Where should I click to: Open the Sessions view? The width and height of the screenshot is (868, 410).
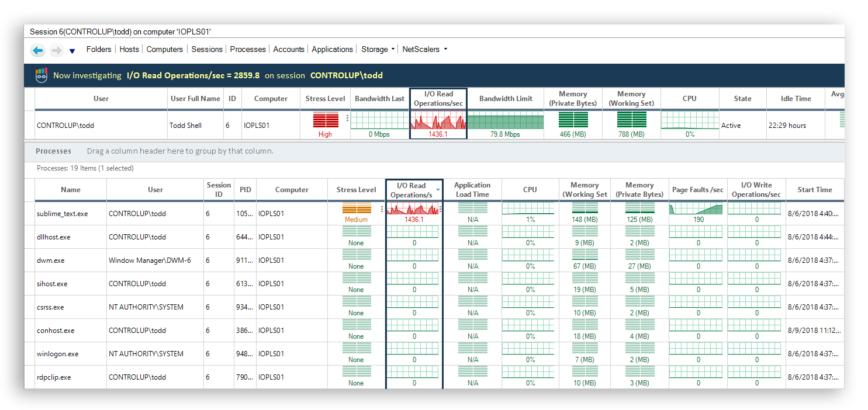click(207, 50)
